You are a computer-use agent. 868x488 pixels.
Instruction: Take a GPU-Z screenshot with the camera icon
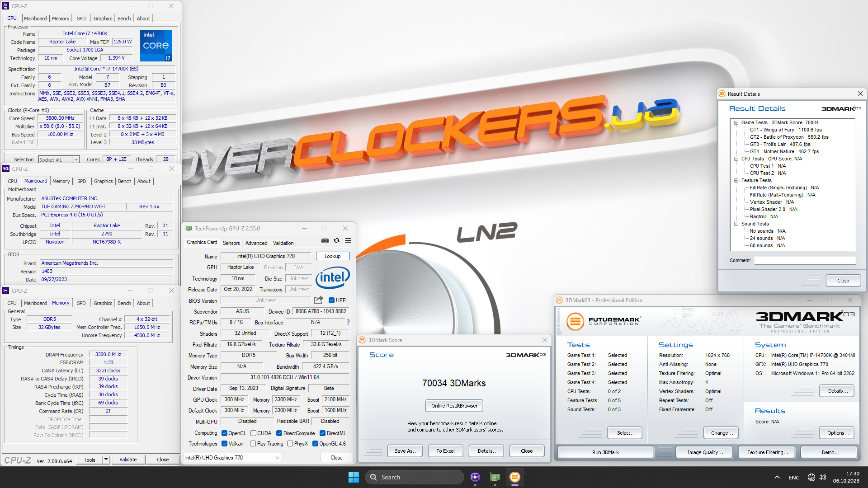click(325, 240)
